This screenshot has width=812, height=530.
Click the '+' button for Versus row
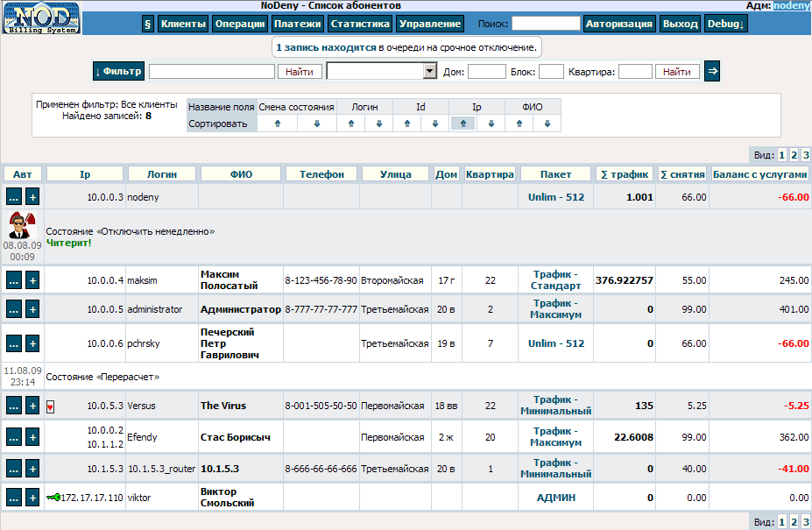pos(32,406)
